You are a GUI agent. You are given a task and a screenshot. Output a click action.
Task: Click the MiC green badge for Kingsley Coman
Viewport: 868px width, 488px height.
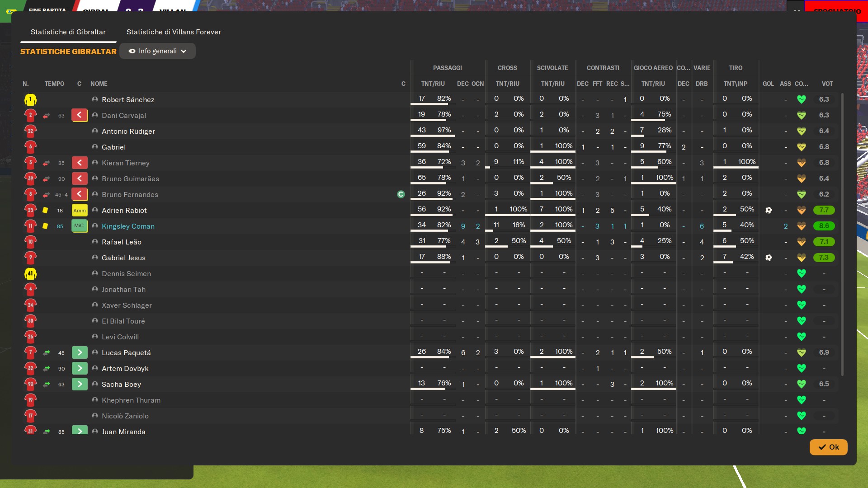point(80,226)
